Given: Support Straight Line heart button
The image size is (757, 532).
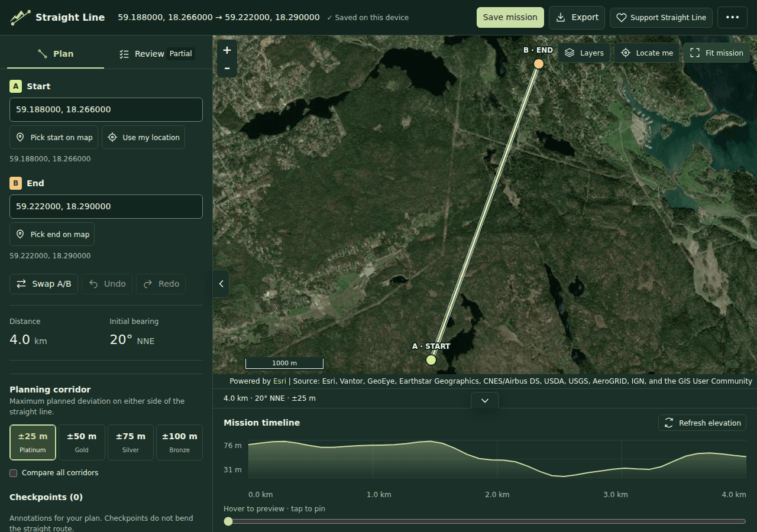Looking at the screenshot, I should [x=661, y=18].
